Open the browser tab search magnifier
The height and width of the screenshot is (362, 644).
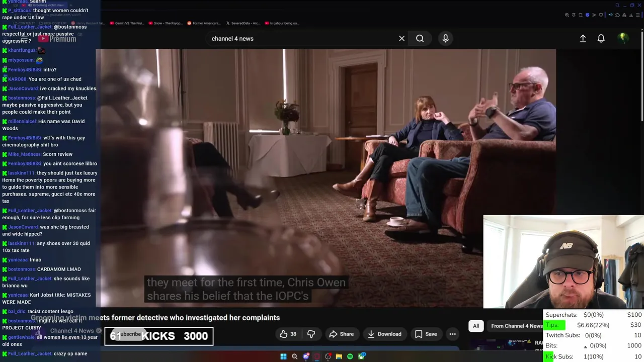click(x=617, y=5)
